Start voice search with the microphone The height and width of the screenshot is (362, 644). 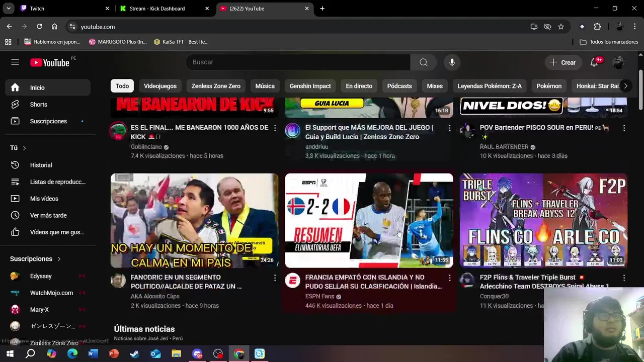pyautogui.click(x=452, y=62)
